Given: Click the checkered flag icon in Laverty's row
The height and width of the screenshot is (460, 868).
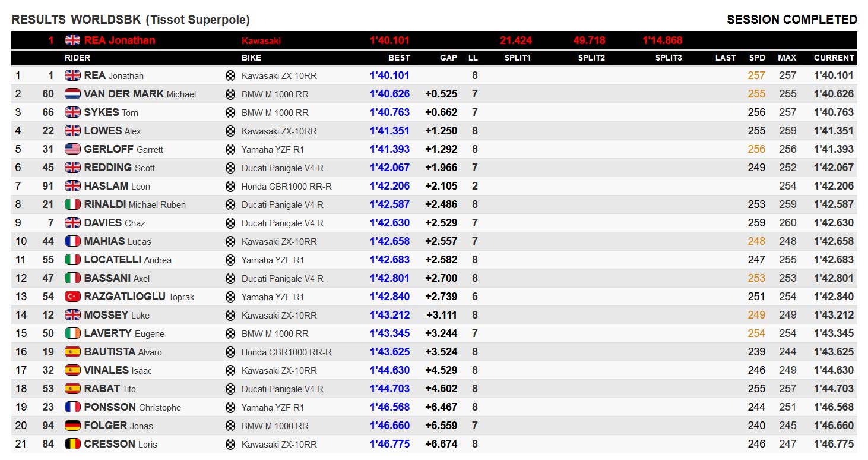Looking at the screenshot, I should (230, 334).
